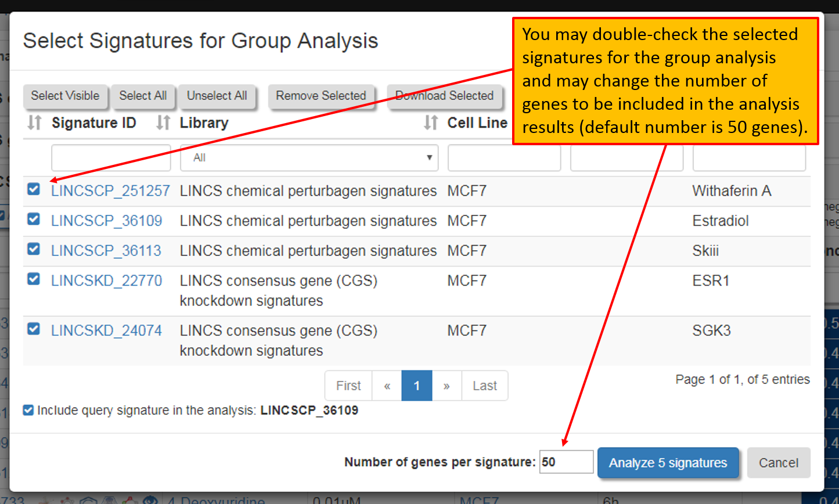Image resolution: width=839 pixels, height=504 pixels.
Task: Go to the First page
Action: (x=348, y=386)
